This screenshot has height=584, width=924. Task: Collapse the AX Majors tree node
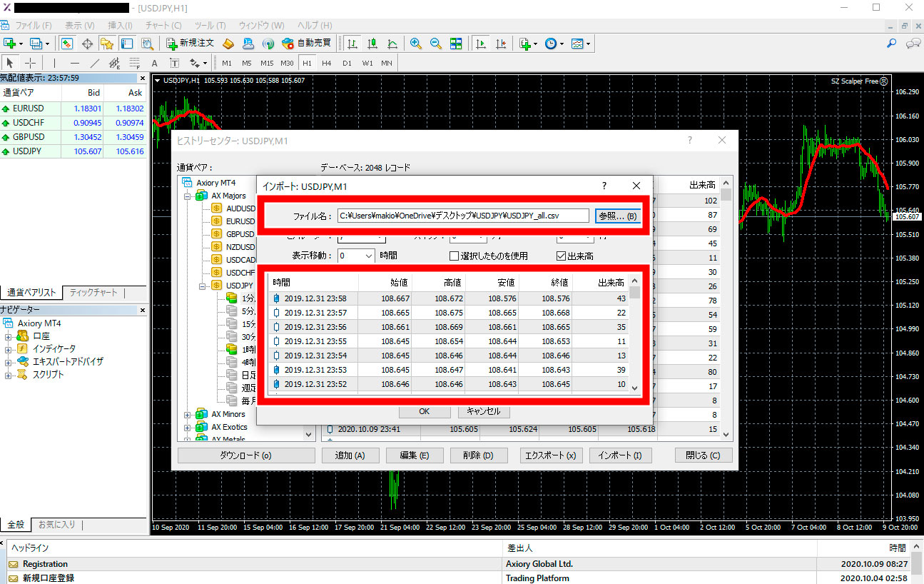pos(188,196)
